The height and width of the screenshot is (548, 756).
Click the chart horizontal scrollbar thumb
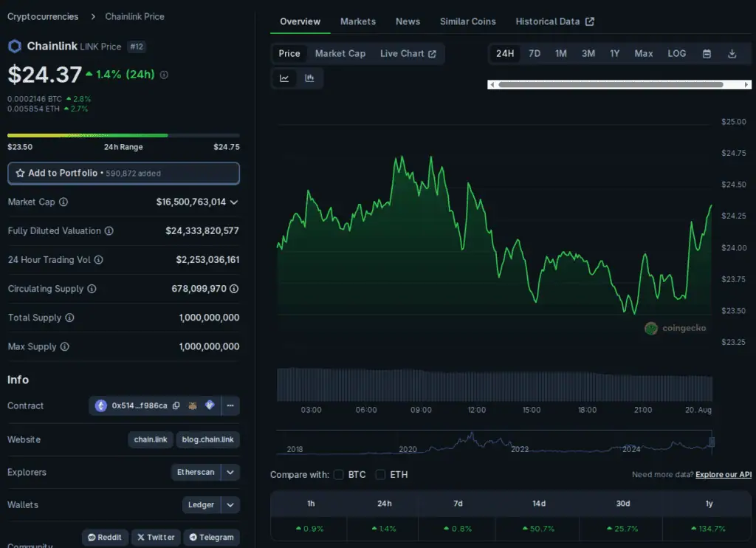tap(611, 84)
